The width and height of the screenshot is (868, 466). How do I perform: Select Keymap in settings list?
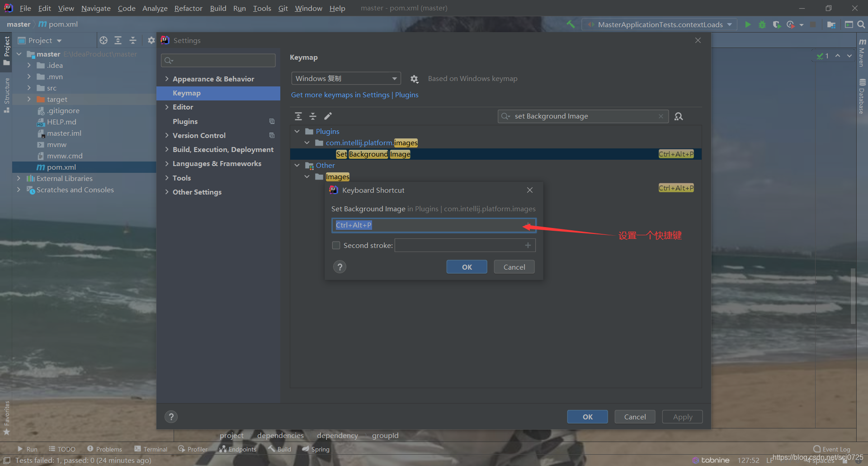pos(218,93)
